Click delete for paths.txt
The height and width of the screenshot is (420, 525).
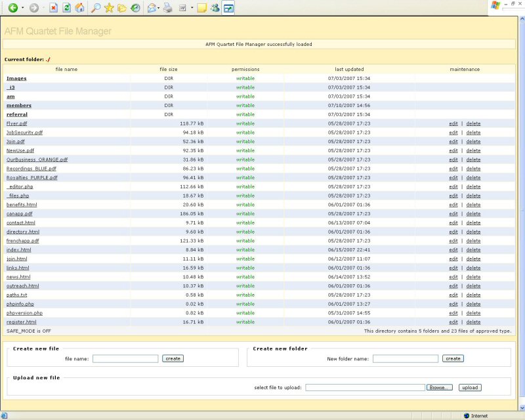pyautogui.click(x=473, y=295)
